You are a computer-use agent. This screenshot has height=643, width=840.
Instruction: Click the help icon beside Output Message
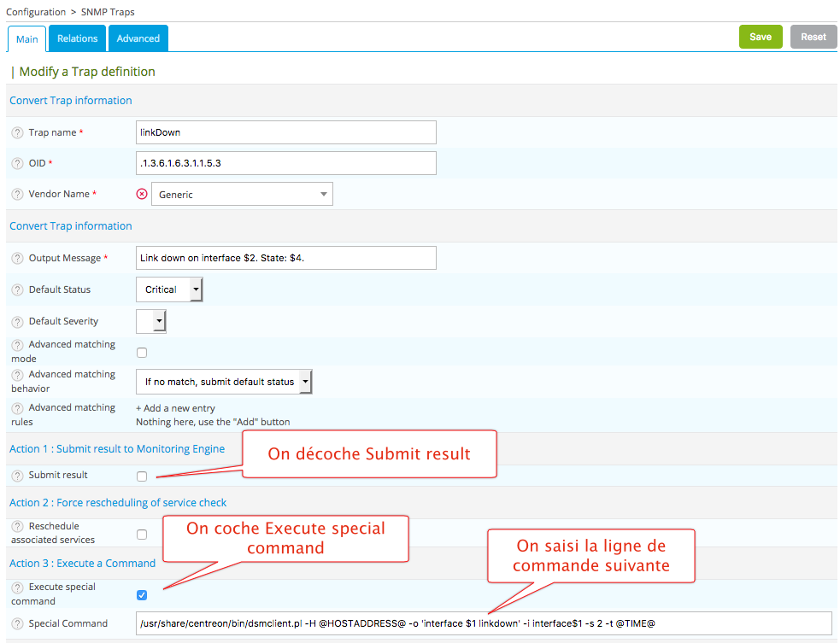click(17, 259)
